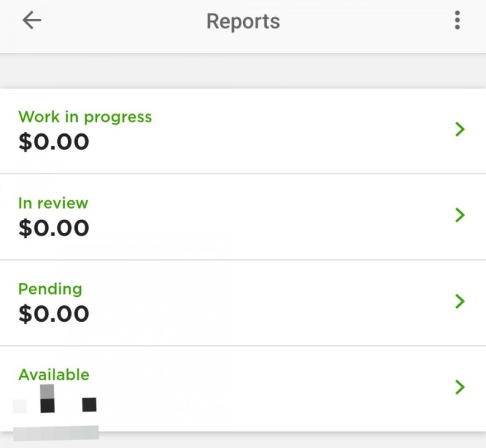Tap the chevron beside Available
This screenshot has height=448, width=486.
click(x=460, y=387)
